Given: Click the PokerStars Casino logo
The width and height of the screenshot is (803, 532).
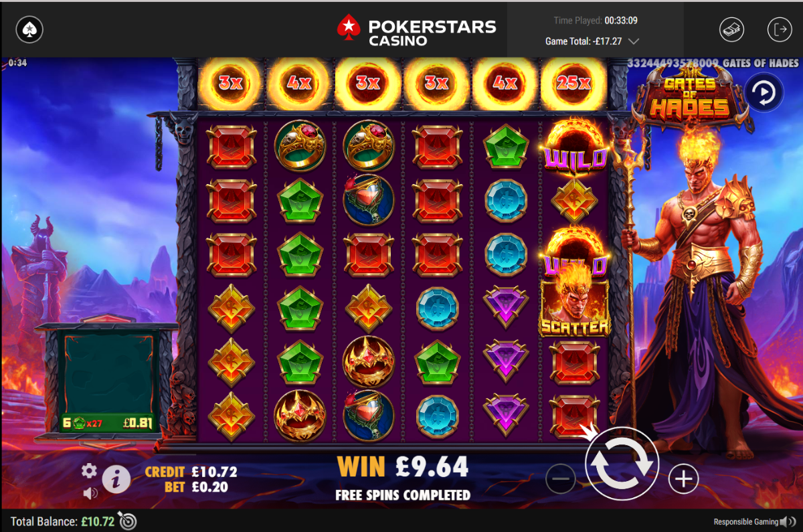Looking at the screenshot, I should 417,30.
